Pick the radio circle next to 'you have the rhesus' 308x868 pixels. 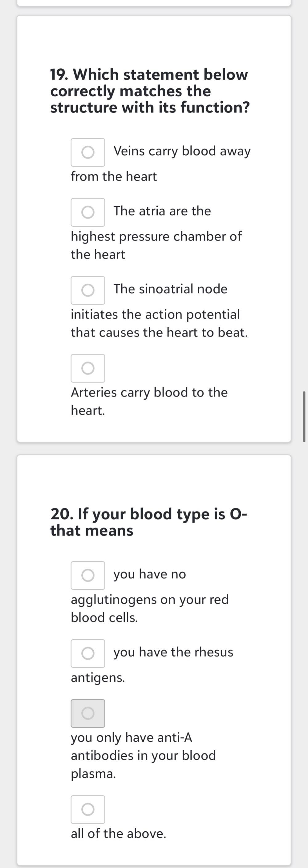87,653
